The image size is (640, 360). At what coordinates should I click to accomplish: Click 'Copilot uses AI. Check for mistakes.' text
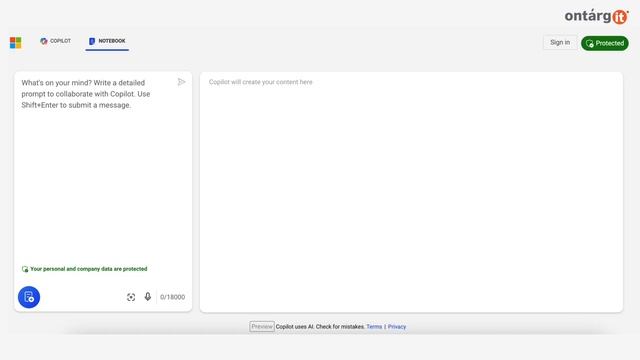pos(320,327)
